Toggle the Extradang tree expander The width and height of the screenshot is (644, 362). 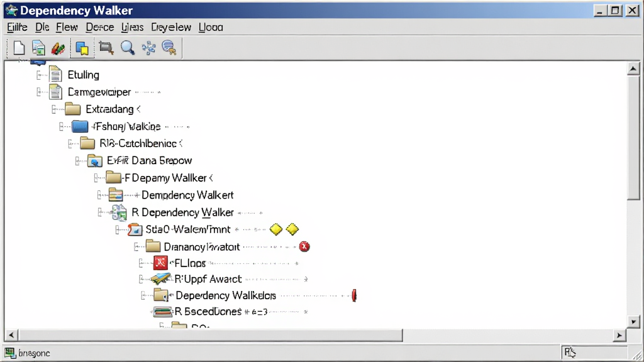click(x=55, y=109)
